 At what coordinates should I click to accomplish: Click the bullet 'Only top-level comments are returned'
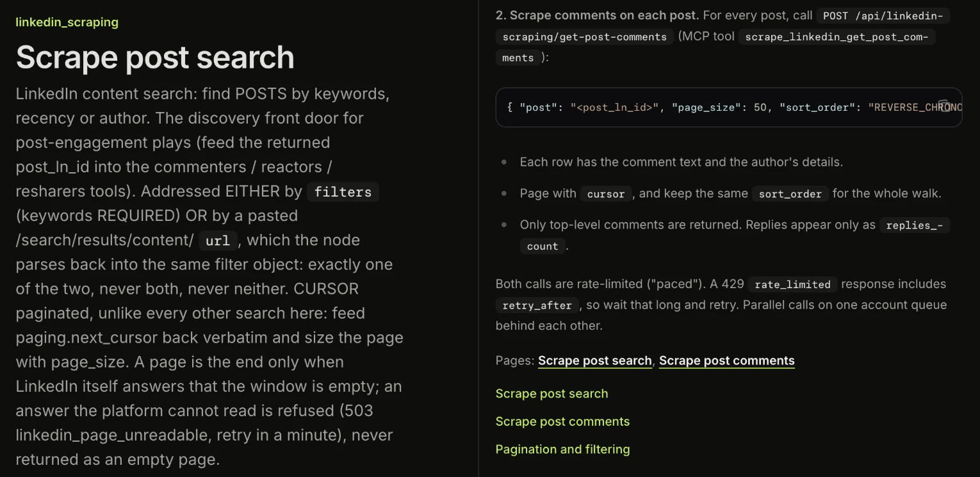(698, 225)
